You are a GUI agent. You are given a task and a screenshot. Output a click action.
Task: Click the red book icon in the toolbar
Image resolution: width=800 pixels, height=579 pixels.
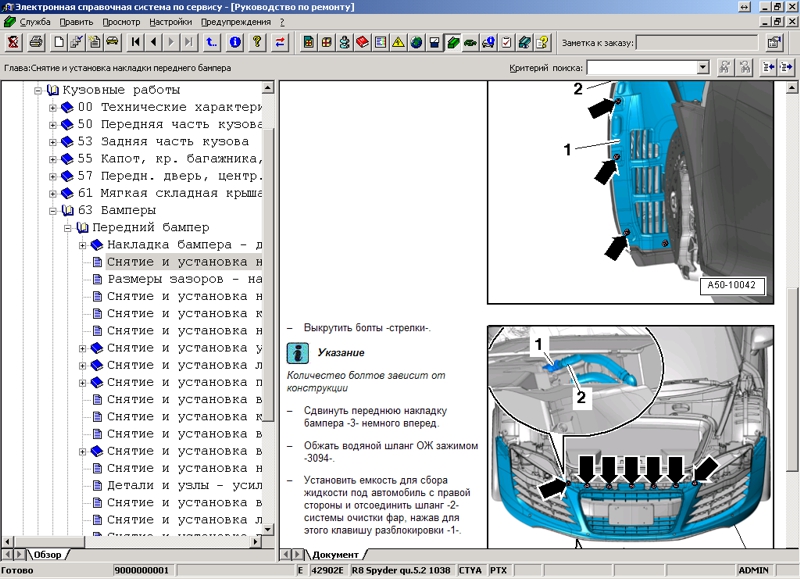362,42
